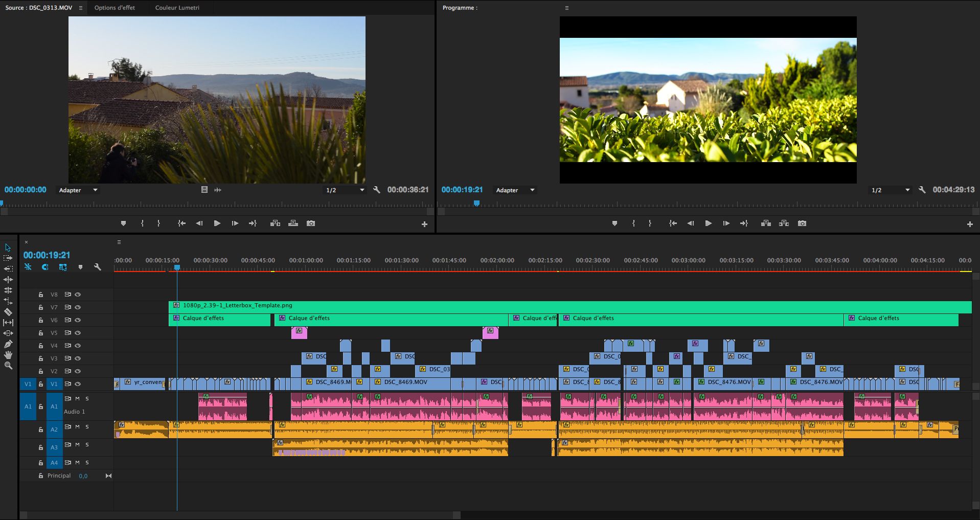Hide track V7 with its eye icon
980x520 pixels.
point(78,307)
